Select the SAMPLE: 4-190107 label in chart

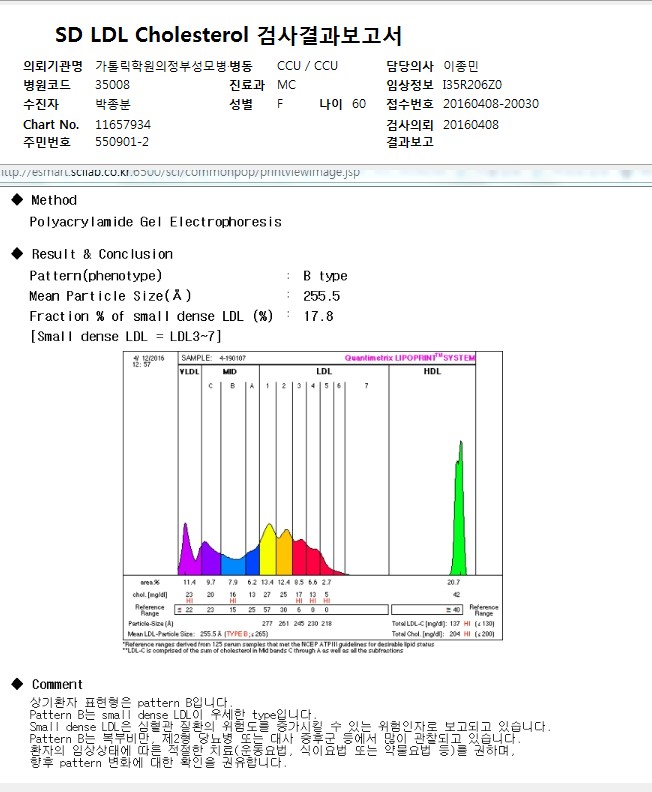[214, 358]
